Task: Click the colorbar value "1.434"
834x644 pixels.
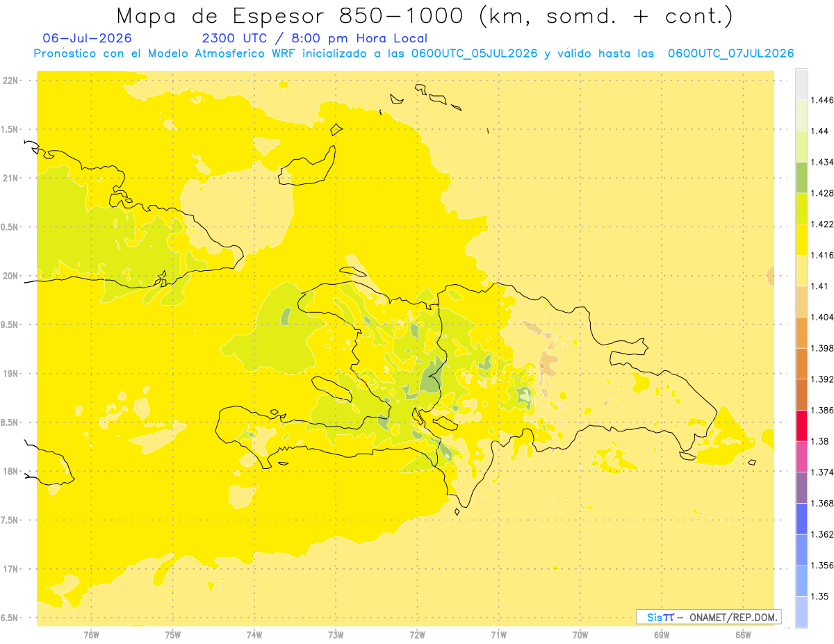Action: 822,162
